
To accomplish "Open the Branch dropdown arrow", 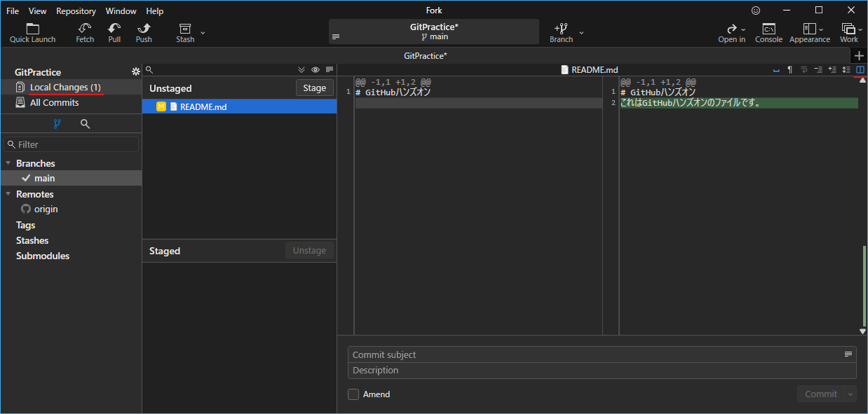I will point(581,32).
